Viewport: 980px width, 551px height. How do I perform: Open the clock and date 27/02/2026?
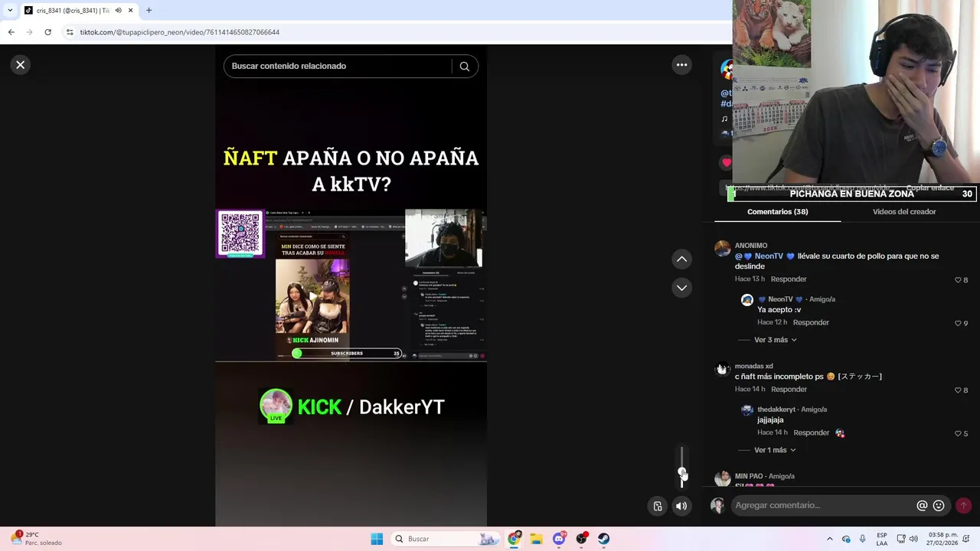[942, 539]
